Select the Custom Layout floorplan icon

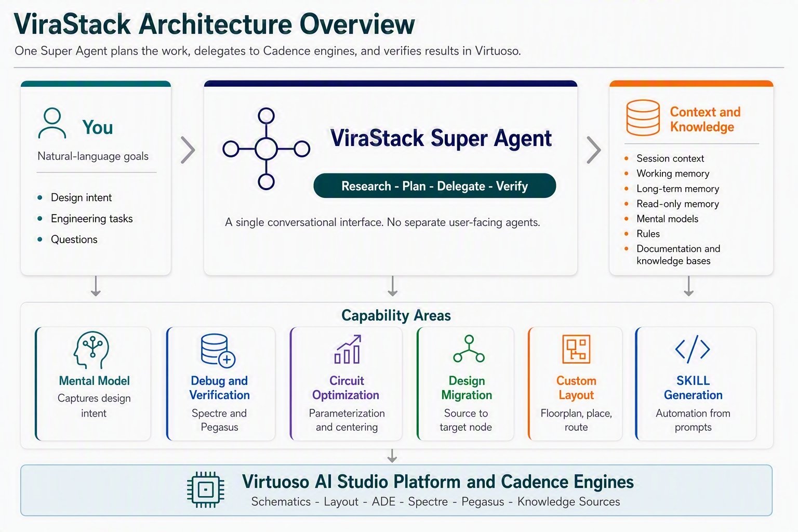pyautogui.click(x=576, y=349)
